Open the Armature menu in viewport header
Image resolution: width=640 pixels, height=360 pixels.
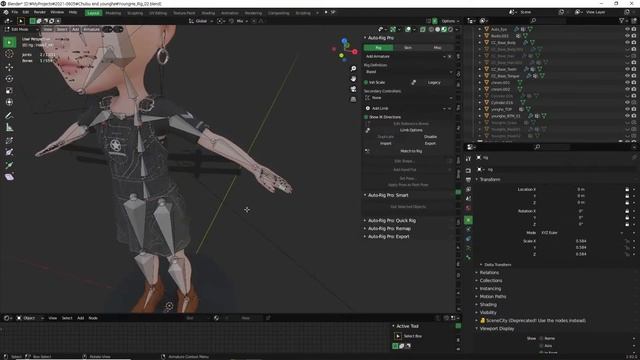(x=91, y=29)
